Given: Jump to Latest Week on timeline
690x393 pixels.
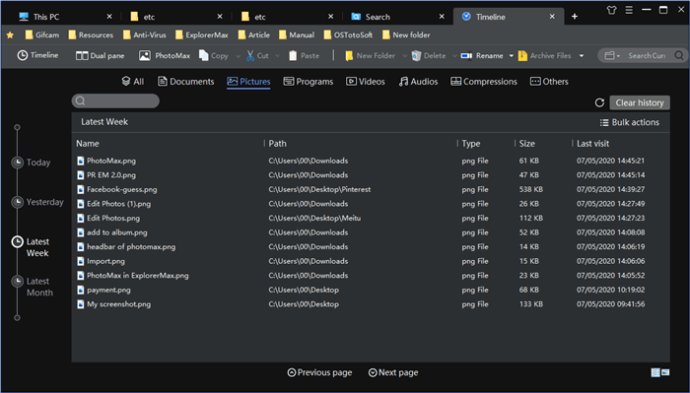Looking at the screenshot, I should tap(30, 247).
